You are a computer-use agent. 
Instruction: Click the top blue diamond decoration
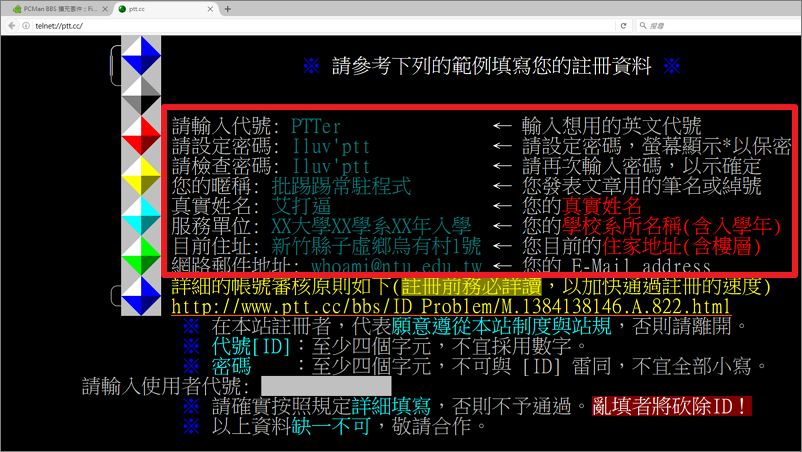click(x=141, y=56)
